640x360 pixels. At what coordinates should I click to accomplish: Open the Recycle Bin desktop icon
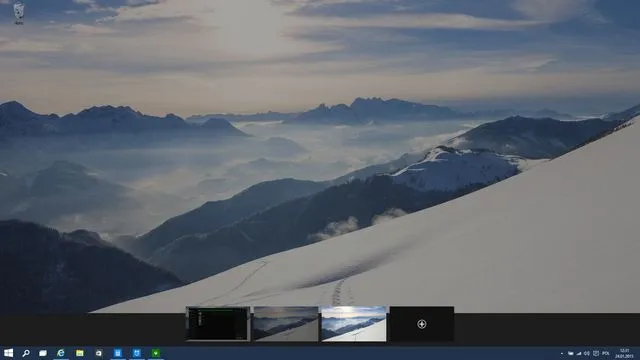click(19, 12)
